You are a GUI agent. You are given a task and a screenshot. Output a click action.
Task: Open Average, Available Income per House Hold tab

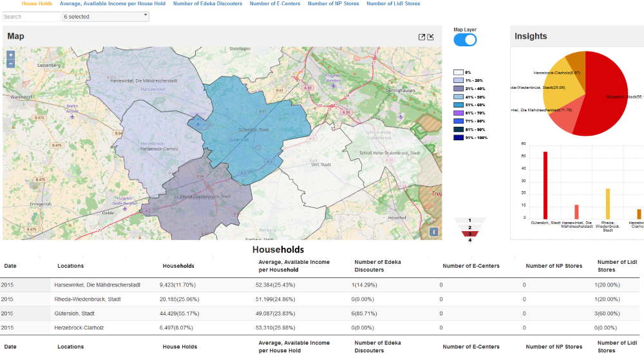[x=113, y=4]
